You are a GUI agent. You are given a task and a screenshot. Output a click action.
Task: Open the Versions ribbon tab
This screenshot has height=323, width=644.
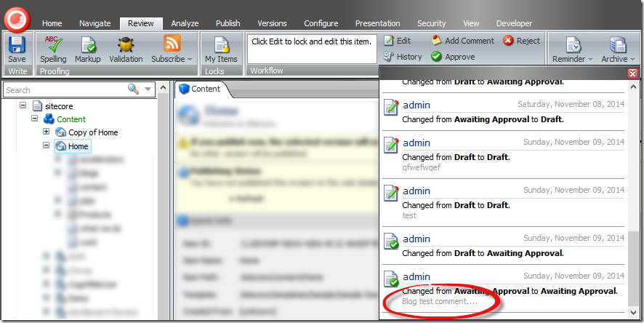pyautogui.click(x=272, y=23)
